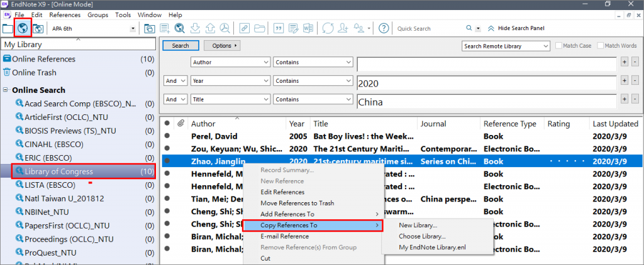Click the Quick Search magnifier icon
Viewport: 644px width, 265px height.
point(469,28)
